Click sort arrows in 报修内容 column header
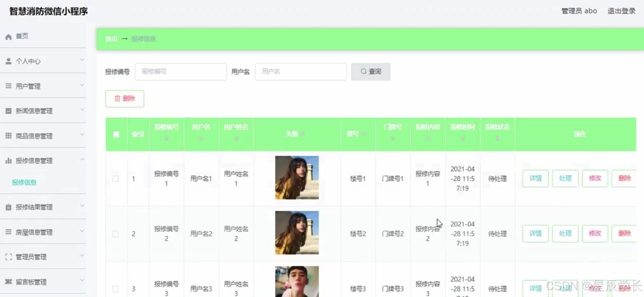Image resolution: width=644 pixels, height=297 pixels. (x=428, y=138)
